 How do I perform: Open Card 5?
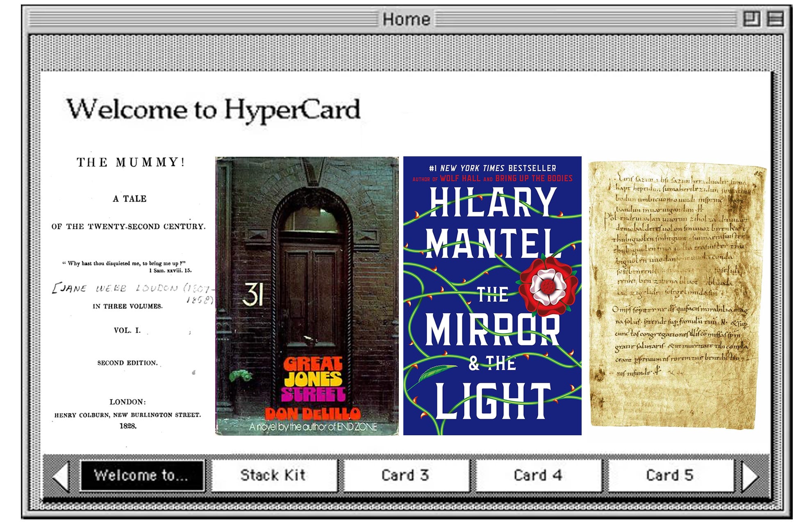pos(671,475)
